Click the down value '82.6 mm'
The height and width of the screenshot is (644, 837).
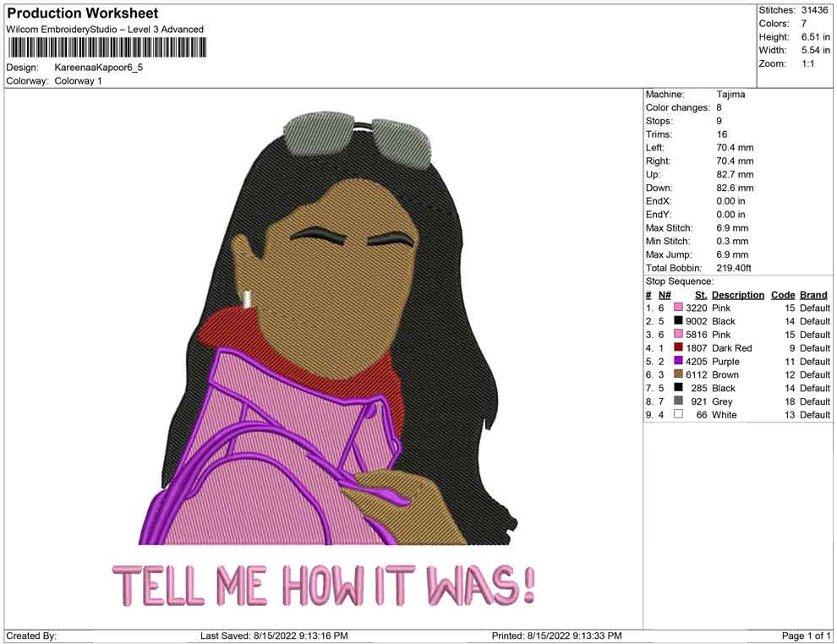735,188
